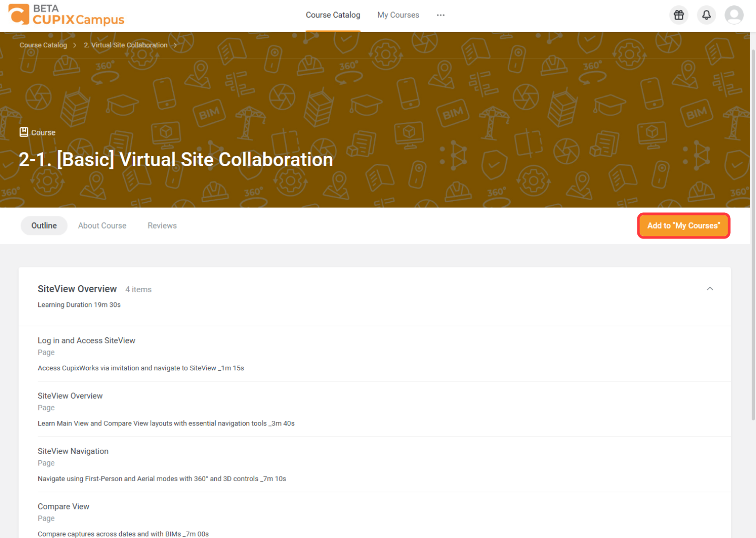Click the 4 items count label
Viewport: 756px width, 538px height.
pyautogui.click(x=139, y=289)
